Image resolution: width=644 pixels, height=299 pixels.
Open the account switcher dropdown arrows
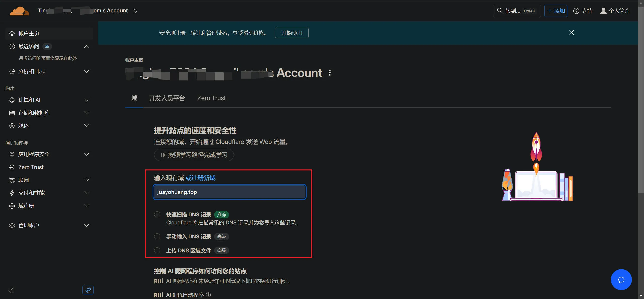[135, 11]
